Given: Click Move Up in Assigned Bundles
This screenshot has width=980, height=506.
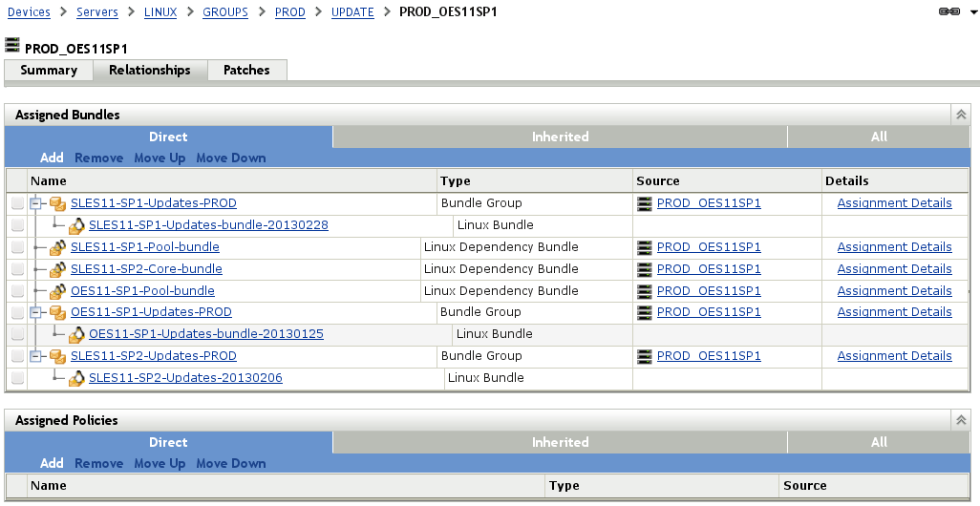Looking at the screenshot, I should (160, 158).
